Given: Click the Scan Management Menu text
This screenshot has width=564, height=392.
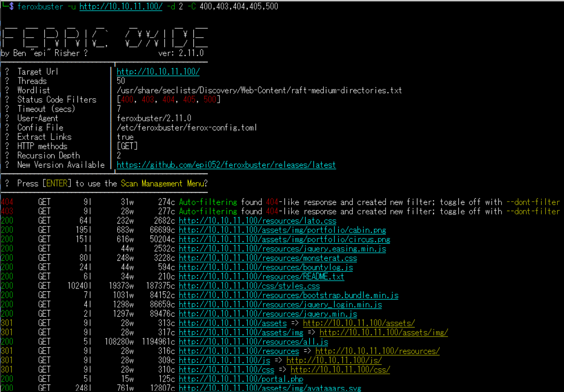Looking at the screenshot, I should [163, 183].
